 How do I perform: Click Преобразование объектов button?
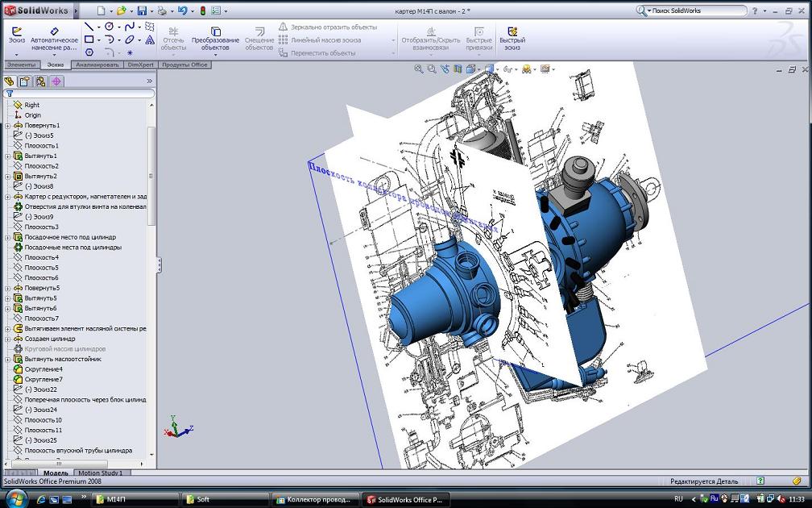[215, 39]
